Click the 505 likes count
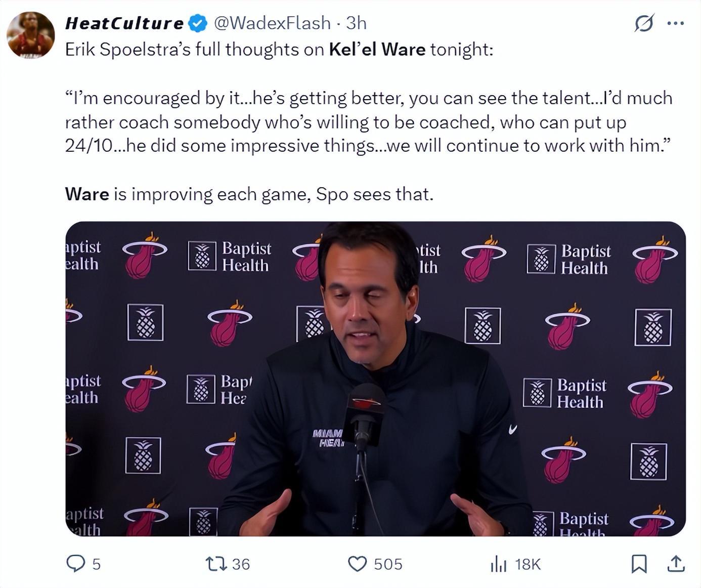 pyautogui.click(x=388, y=564)
